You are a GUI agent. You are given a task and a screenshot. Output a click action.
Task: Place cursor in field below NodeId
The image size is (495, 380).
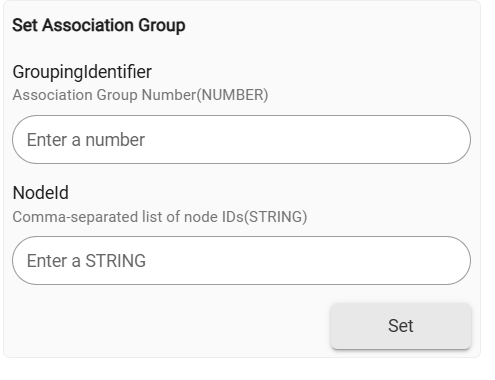pos(241,260)
